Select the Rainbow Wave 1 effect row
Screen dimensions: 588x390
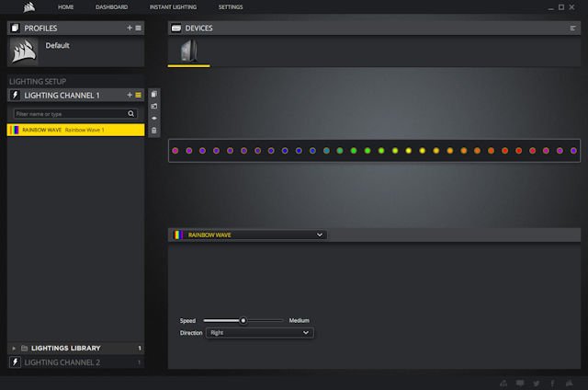[75, 130]
